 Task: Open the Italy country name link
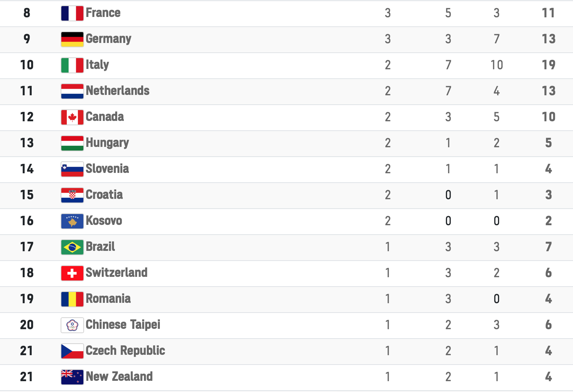tap(97, 65)
